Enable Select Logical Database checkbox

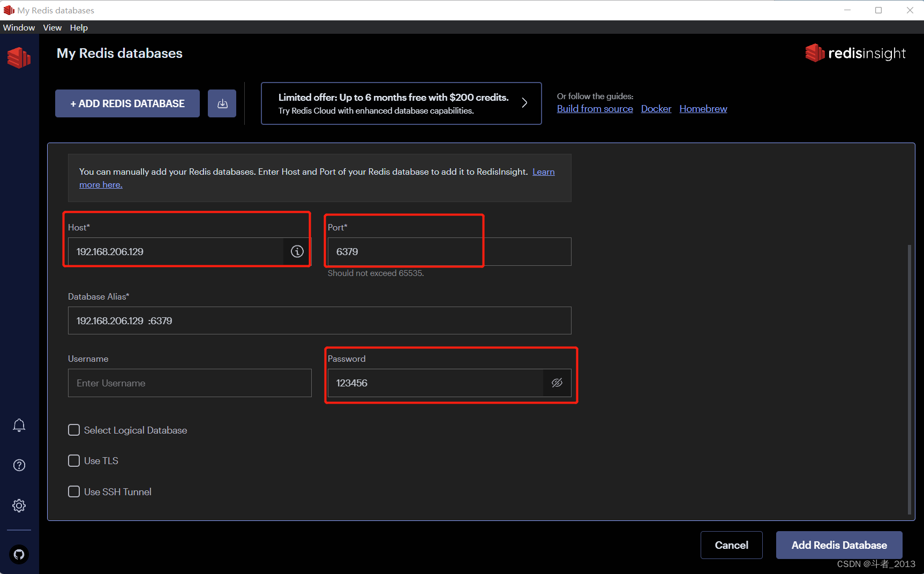tap(74, 430)
